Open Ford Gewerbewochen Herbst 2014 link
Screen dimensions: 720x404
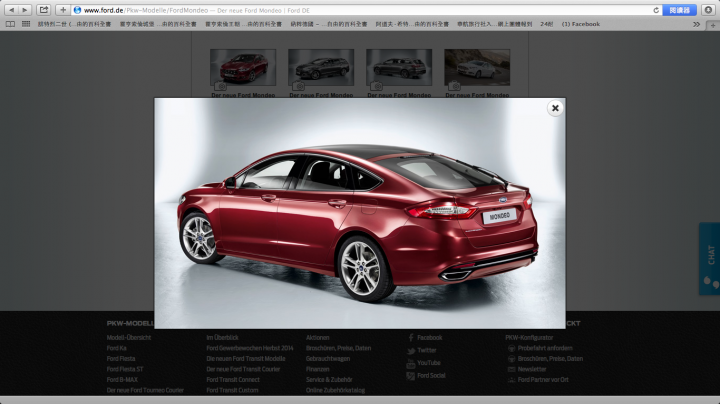[x=250, y=348]
